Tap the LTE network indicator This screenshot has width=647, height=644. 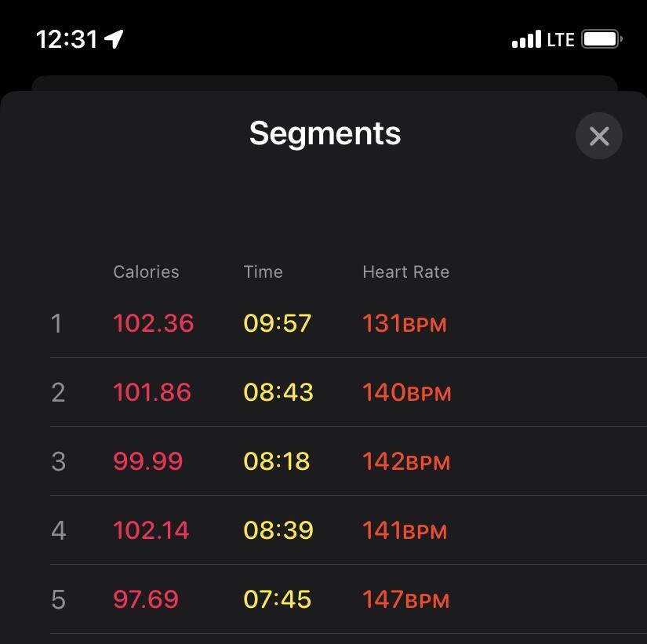[561, 40]
